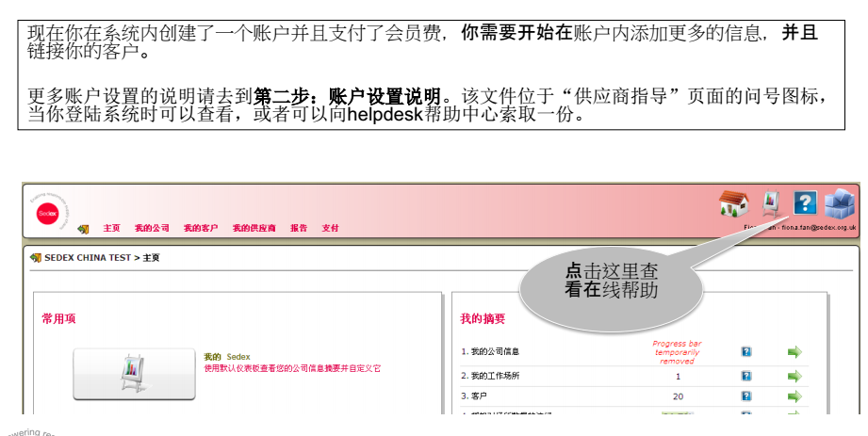Click the logout arrow icon beside 主页 menu

point(83,229)
